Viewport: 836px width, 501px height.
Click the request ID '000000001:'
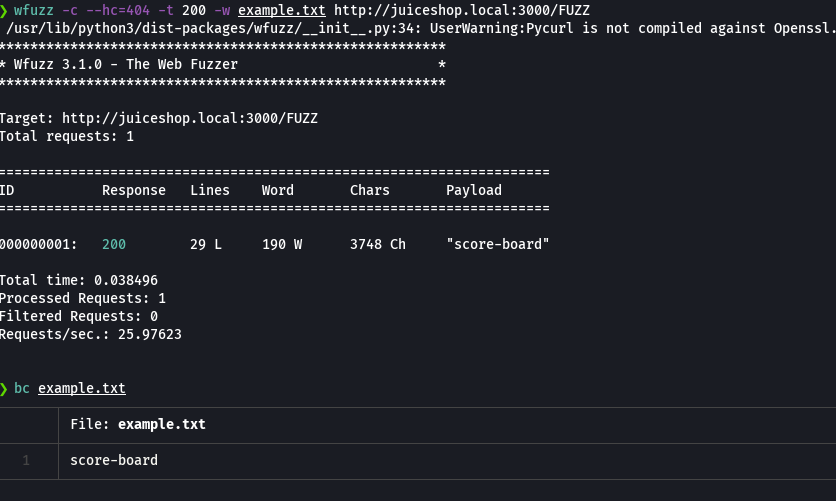[38, 245]
